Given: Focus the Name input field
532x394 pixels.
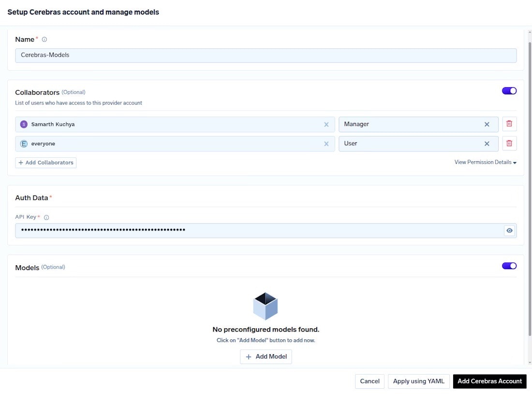Looking at the screenshot, I should (266, 55).
